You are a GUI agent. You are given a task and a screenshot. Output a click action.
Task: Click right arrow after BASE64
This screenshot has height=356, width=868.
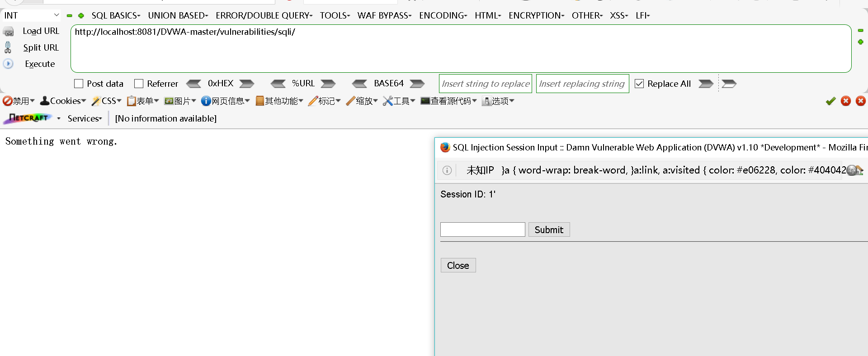(x=417, y=84)
